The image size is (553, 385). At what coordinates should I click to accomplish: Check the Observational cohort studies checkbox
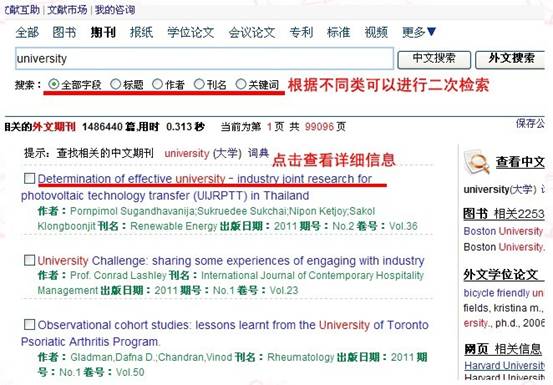pyautogui.click(x=30, y=324)
